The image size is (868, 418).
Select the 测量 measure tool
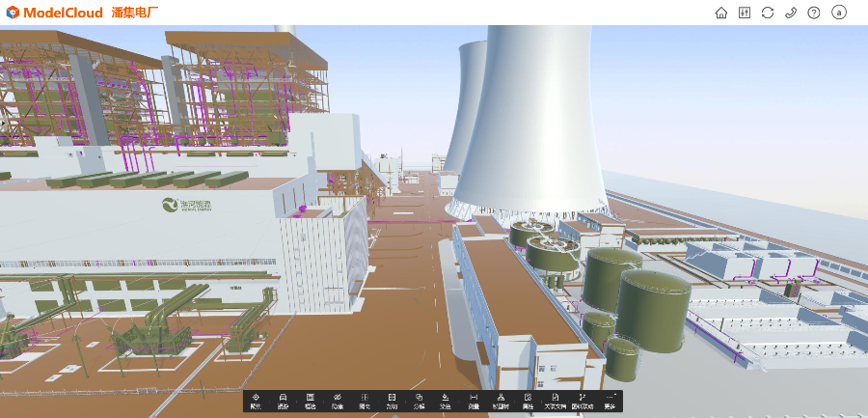coord(474,401)
